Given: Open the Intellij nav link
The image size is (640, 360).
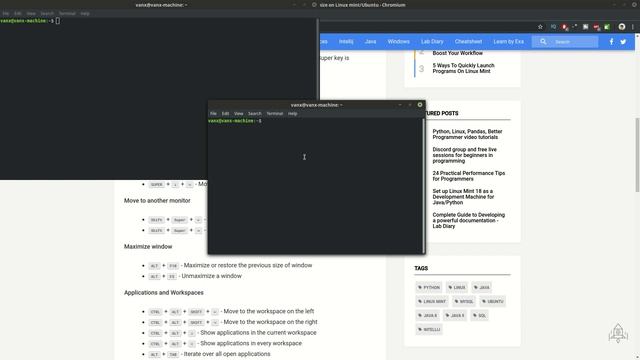Looking at the screenshot, I should tap(346, 42).
